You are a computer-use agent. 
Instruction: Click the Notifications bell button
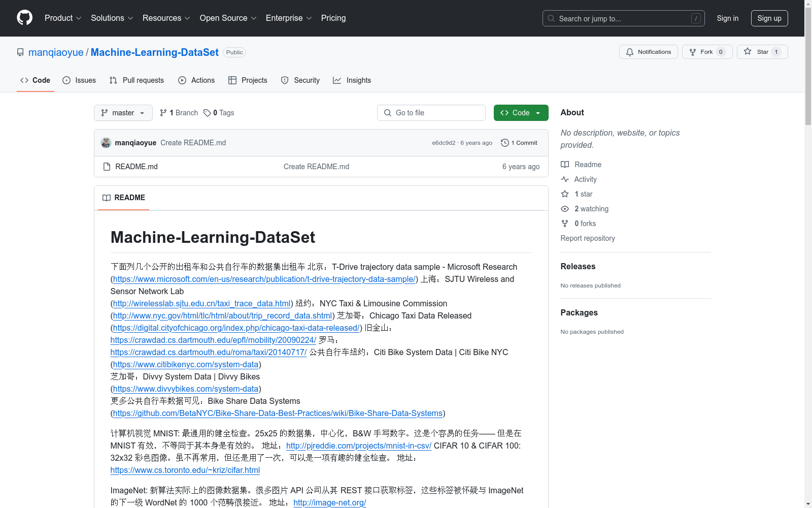point(648,52)
